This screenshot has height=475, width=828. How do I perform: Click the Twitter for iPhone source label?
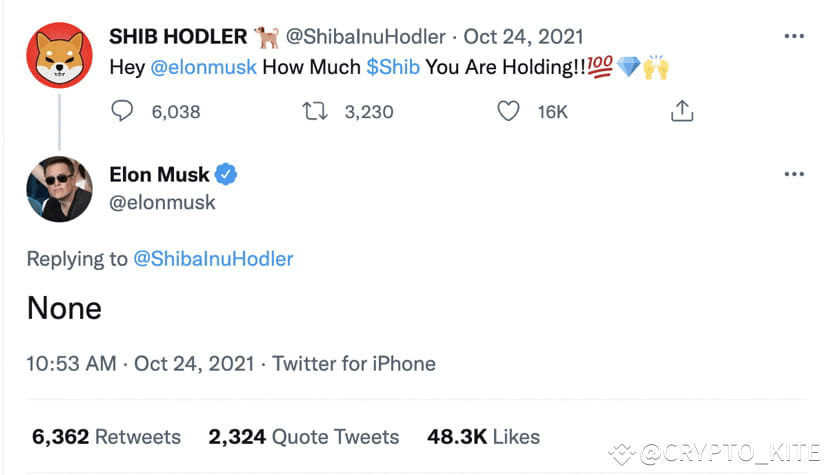point(354,363)
